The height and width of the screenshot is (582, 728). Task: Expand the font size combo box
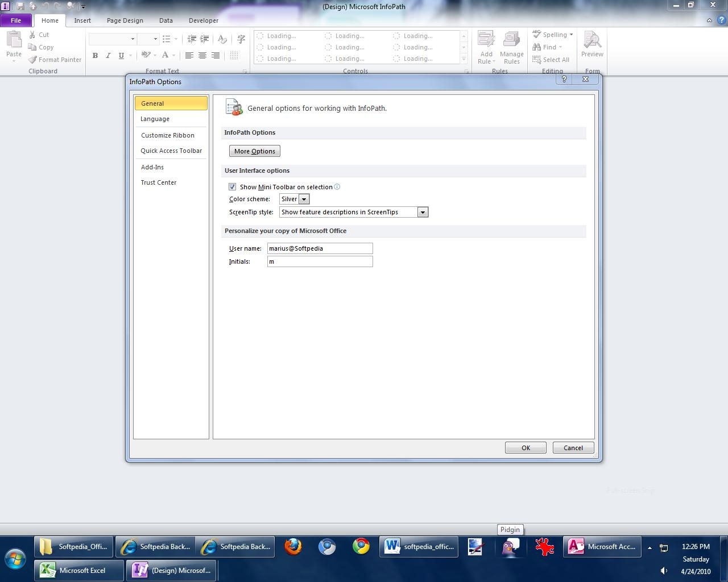click(x=155, y=39)
